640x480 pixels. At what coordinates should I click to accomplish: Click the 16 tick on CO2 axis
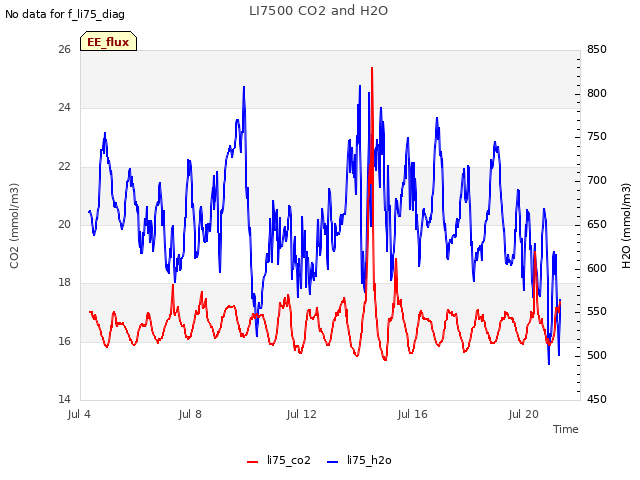coord(64,341)
